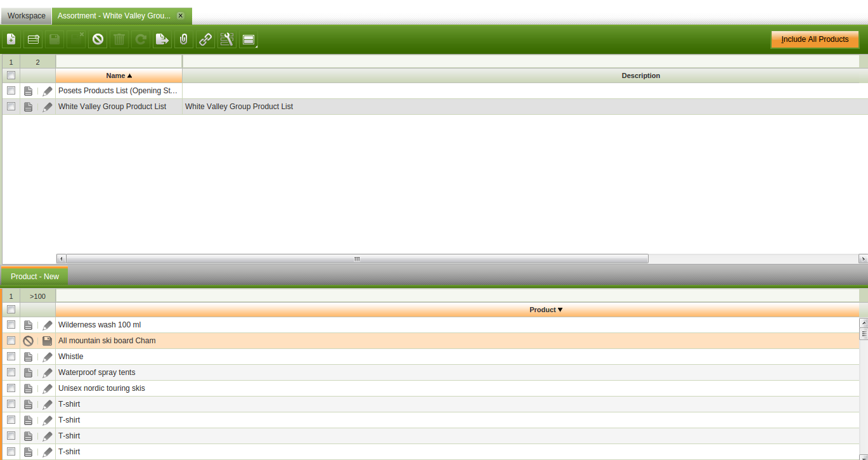The width and height of the screenshot is (868, 460).
Task: Sort by the Product column header
Action: tap(545, 310)
